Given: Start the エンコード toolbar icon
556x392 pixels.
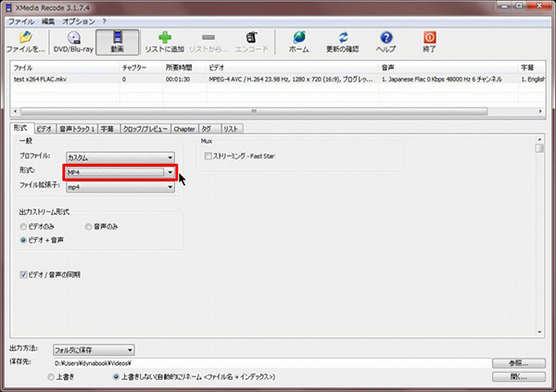Looking at the screenshot, I should (x=251, y=43).
